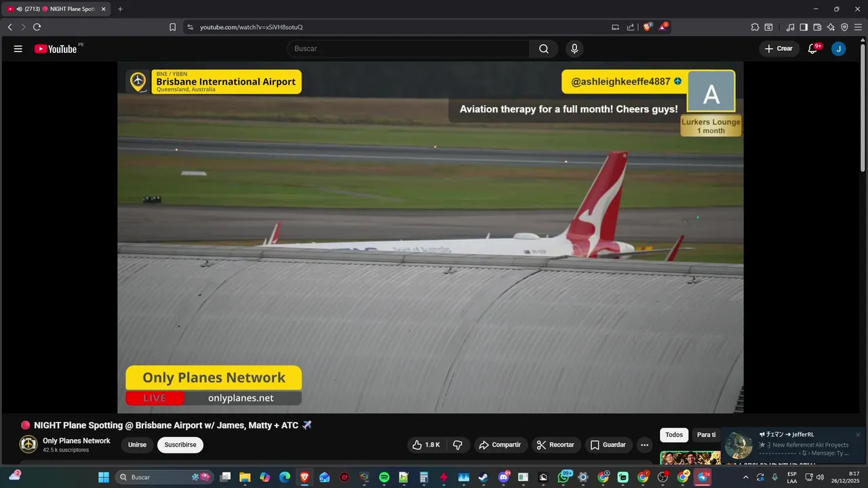Close the Telegram notification popup
Image resolution: width=868 pixels, height=488 pixels.
click(858, 434)
